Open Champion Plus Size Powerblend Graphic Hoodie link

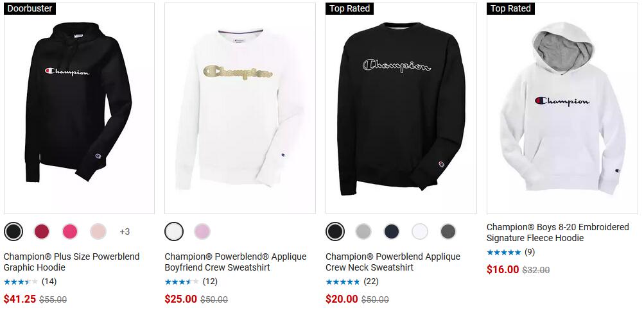click(71, 262)
